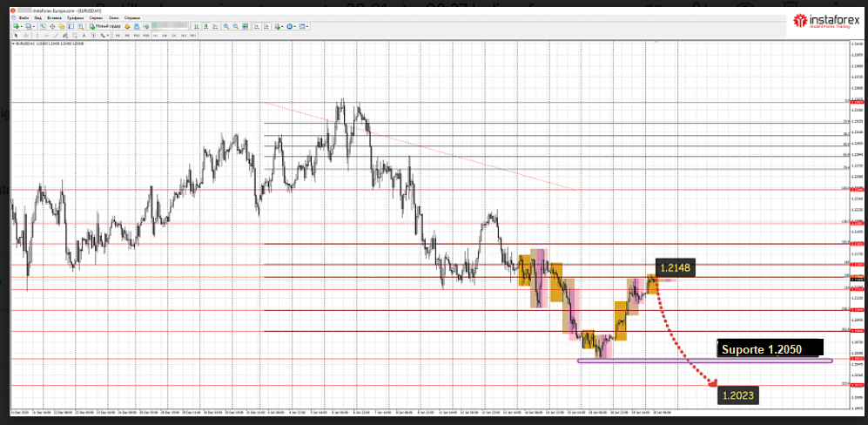Open the Окно menu
The height and width of the screenshot is (425, 868).
(x=114, y=18)
